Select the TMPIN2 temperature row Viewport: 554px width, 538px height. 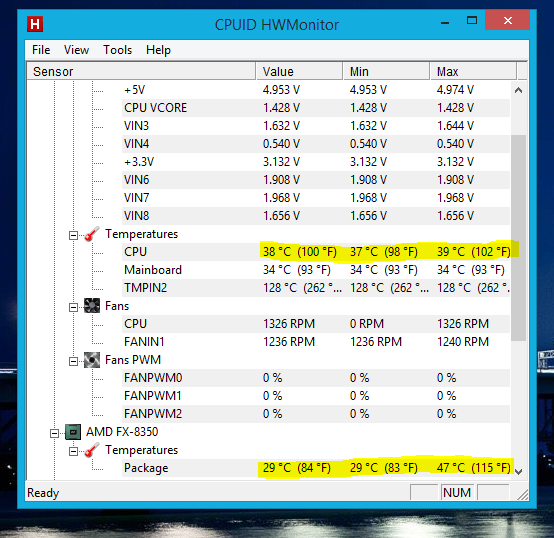(316, 288)
